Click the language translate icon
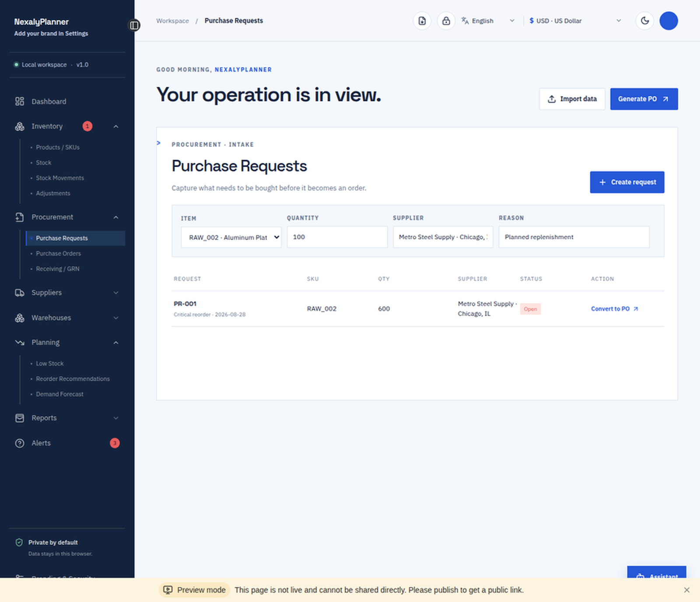This screenshot has width=700, height=602. tap(465, 21)
